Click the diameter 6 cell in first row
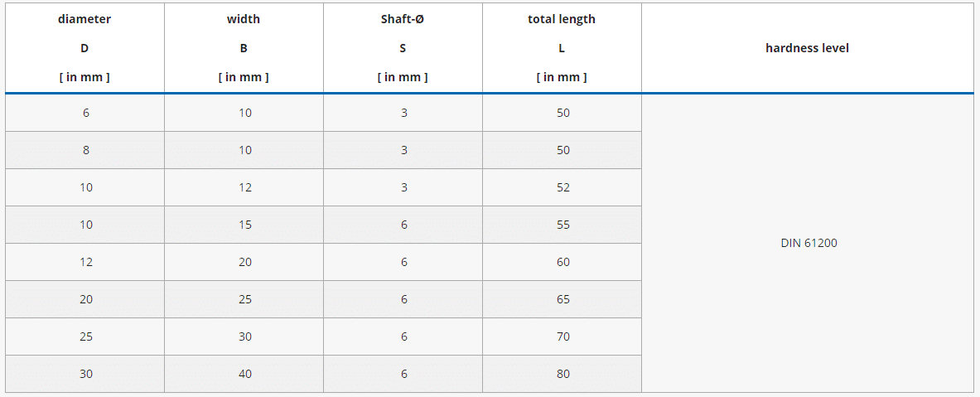The image size is (980, 397). [86, 113]
